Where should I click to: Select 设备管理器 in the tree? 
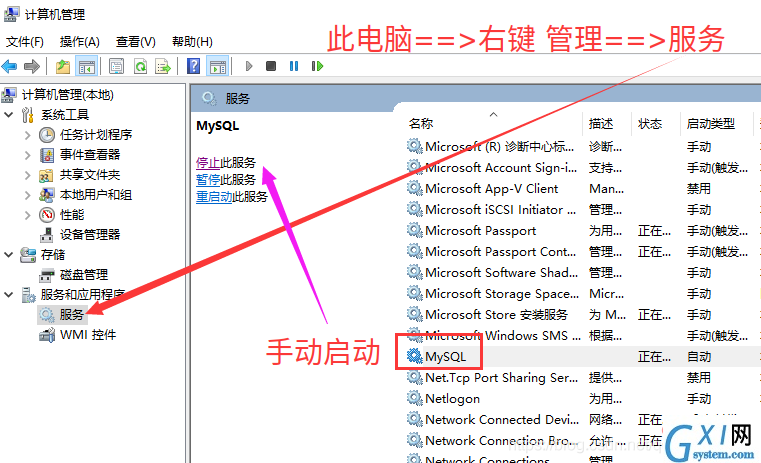tap(90, 235)
